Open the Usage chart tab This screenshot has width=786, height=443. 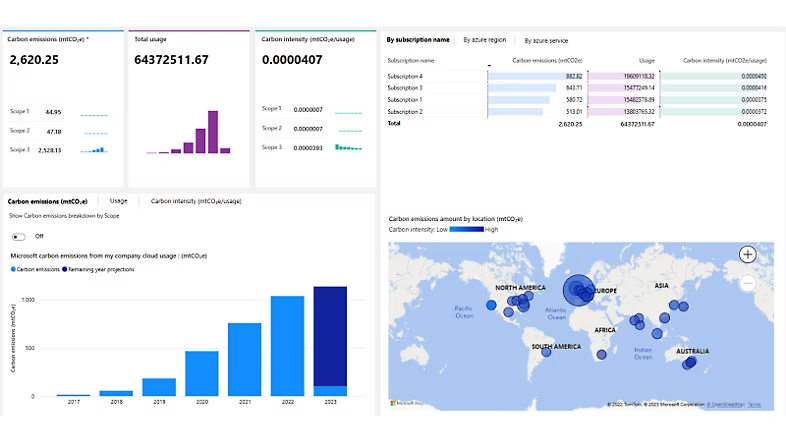coord(118,201)
